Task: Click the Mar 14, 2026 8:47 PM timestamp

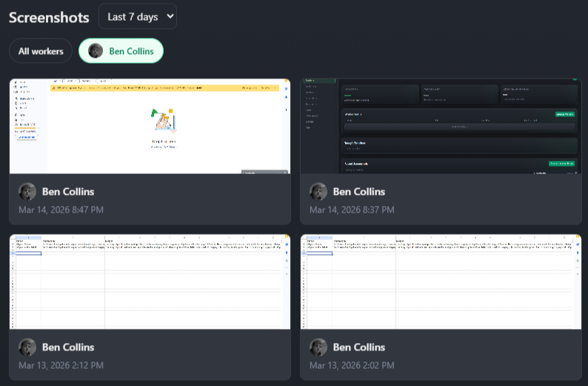Action: [x=61, y=210]
